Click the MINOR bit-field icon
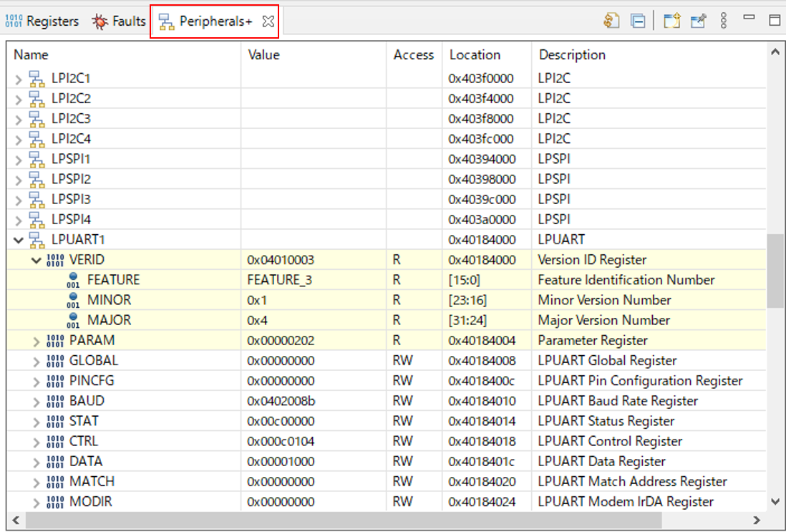Viewport: 786px width, 532px height. point(73,300)
